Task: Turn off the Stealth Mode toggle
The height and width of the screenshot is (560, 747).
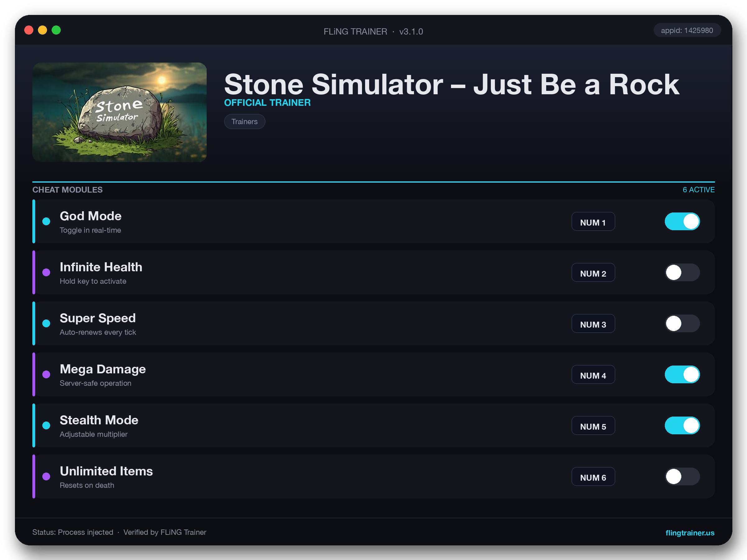Action: point(682,425)
